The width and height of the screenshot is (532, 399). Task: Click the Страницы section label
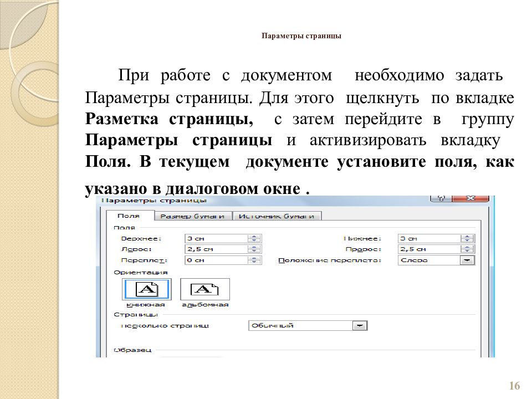(136, 315)
